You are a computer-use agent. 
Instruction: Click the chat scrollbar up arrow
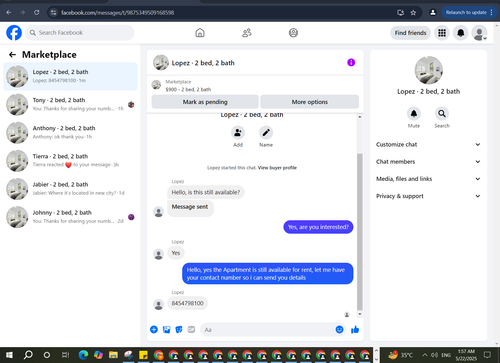[x=360, y=117]
